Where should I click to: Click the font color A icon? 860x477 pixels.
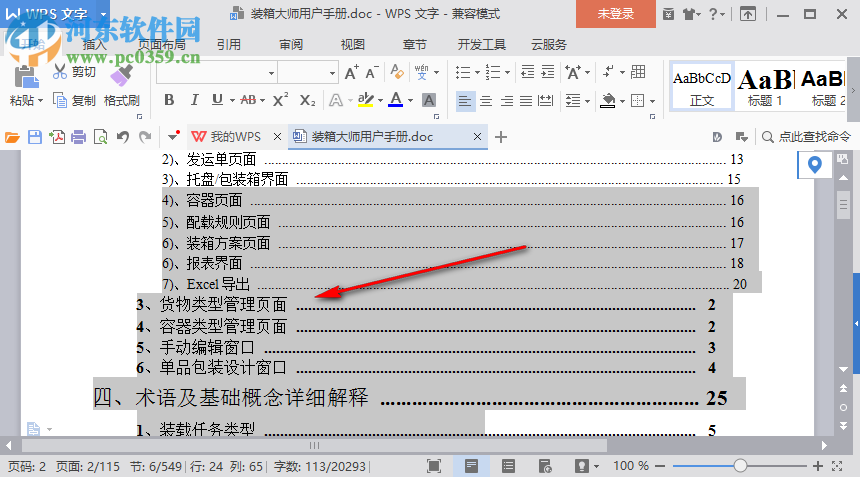tap(395, 99)
